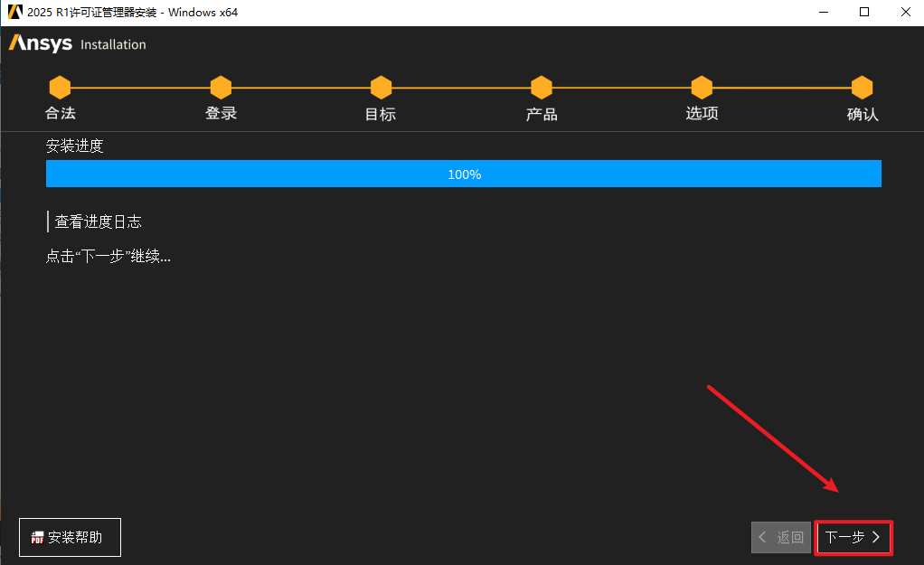
Task: Click the 安装进度 heading text
Action: pyautogui.click(x=75, y=146)
